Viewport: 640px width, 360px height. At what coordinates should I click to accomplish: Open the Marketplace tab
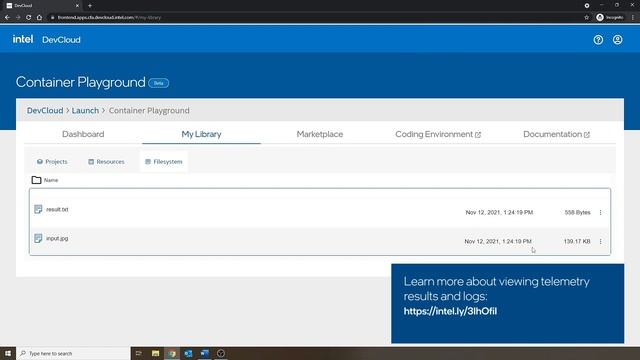[320, 134]
